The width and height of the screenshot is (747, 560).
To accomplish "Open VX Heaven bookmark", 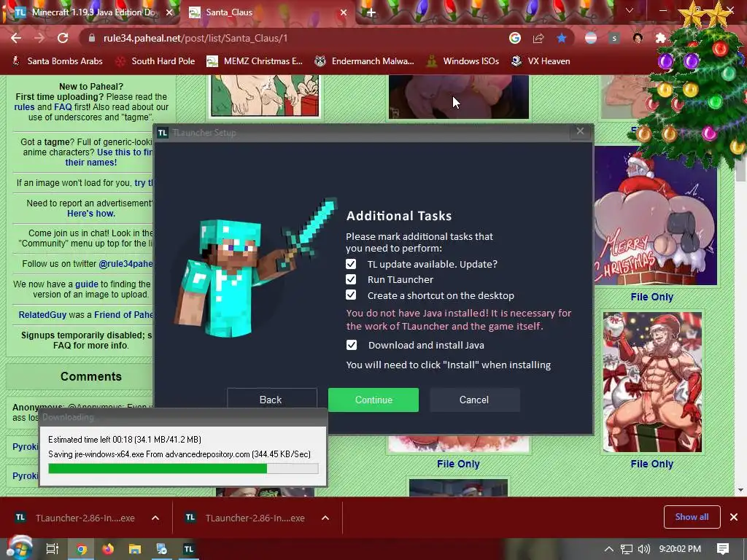I will [x=541, y=61].
